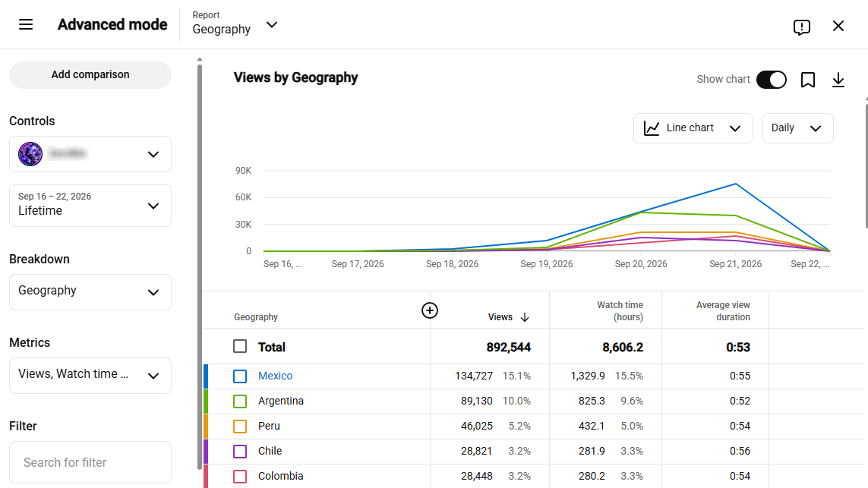The height and width of the screenshot is (488, 868).
Task: Add a metric column with the plus icon
Action: (430, 310)
